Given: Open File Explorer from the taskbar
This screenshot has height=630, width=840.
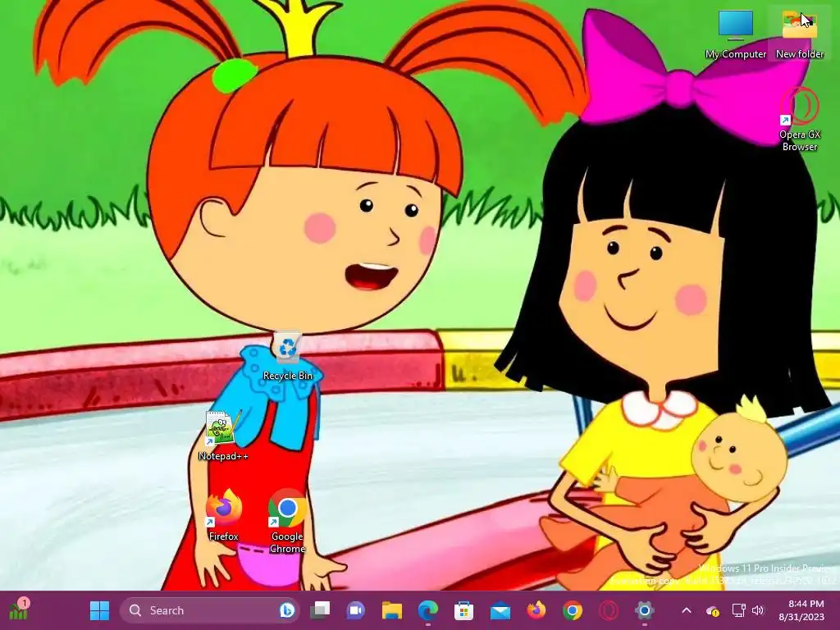Looking at the screenshot, I should pyautogui.click(x=391, y=610).
